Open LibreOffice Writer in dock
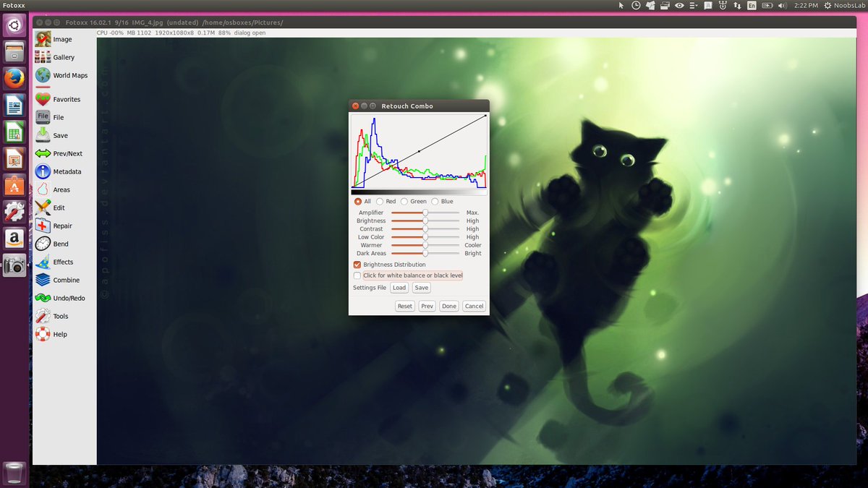This screenshot has height=488, width=868. (14, 106)
